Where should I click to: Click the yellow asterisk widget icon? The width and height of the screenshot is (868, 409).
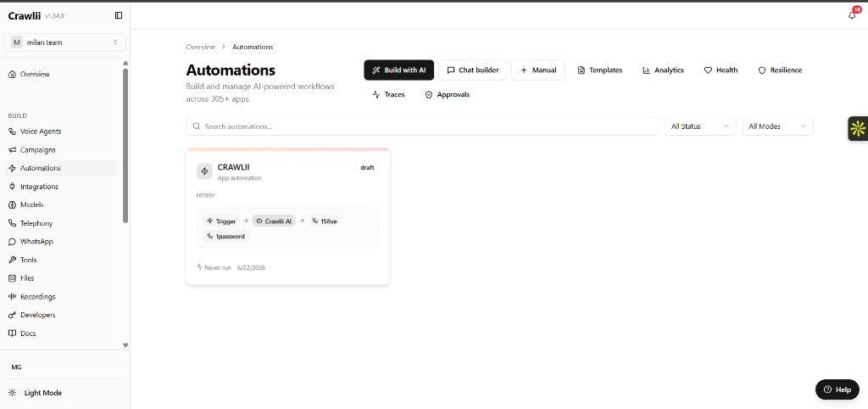click(858, 129)
